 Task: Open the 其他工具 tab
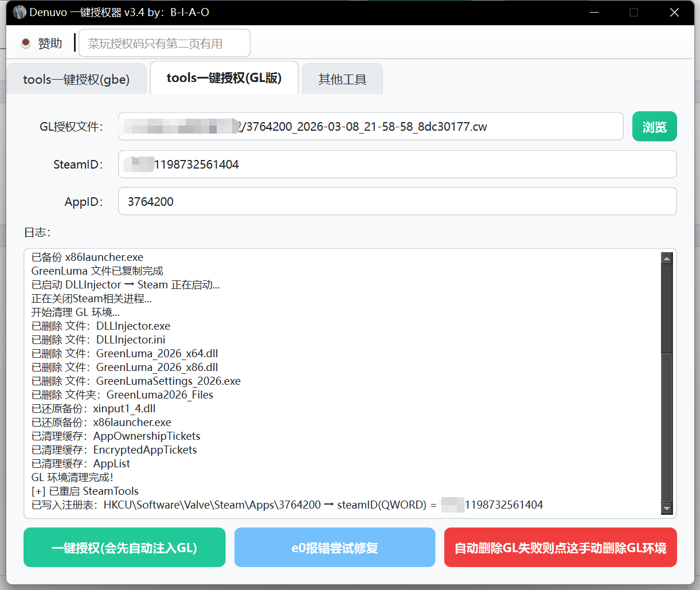coord(342,80)
